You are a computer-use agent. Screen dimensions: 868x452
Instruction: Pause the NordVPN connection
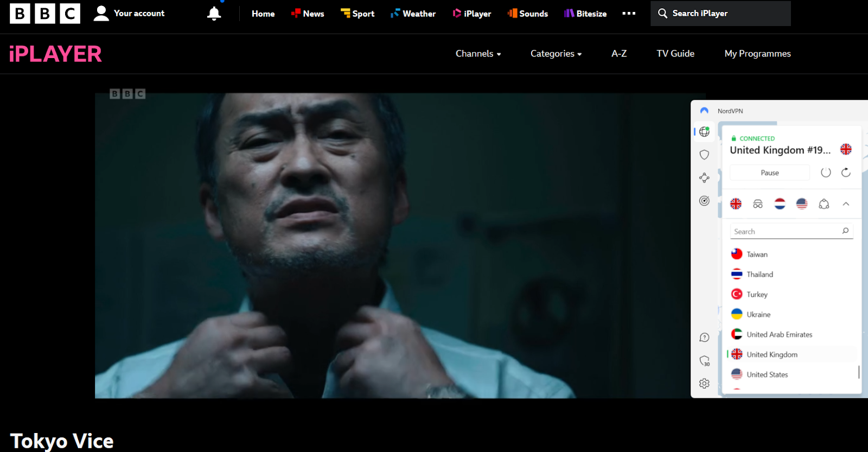click(770, 173)
